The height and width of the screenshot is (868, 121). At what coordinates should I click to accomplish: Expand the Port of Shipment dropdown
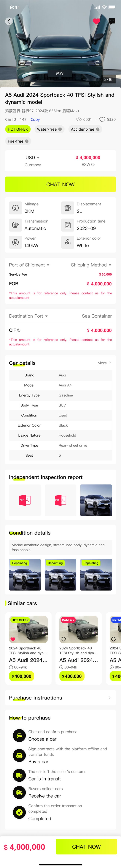coord(29,265)
